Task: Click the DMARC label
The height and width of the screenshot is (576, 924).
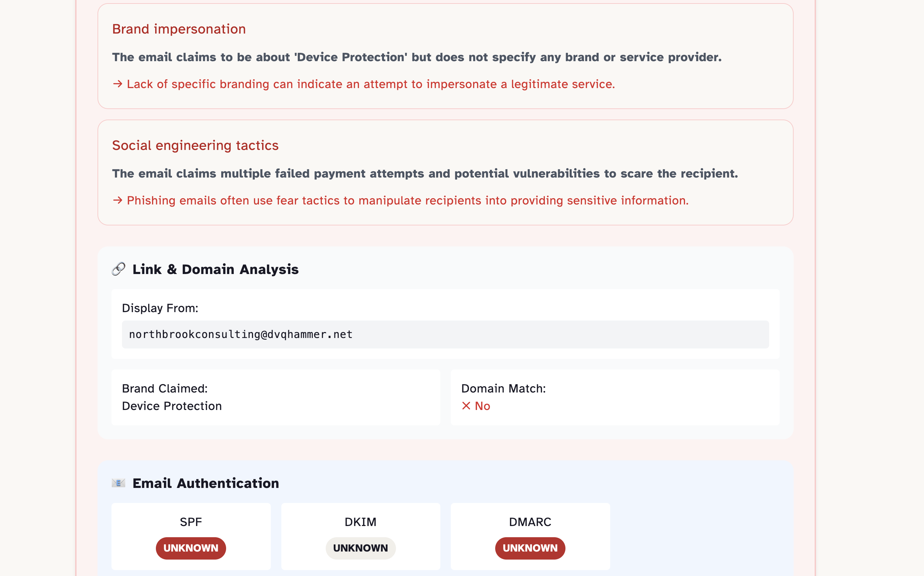Action: tap(530, 521)
